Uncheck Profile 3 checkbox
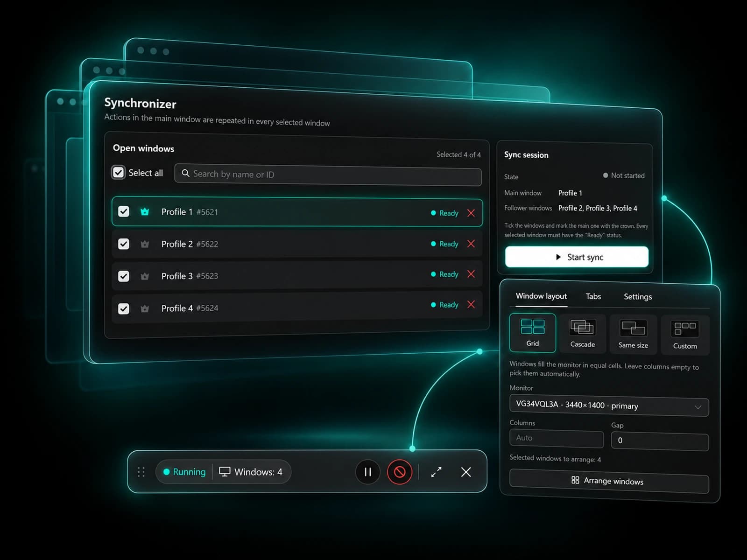This screenshot has height=560, width=747. pyautogui.click(x=124, y=276)
